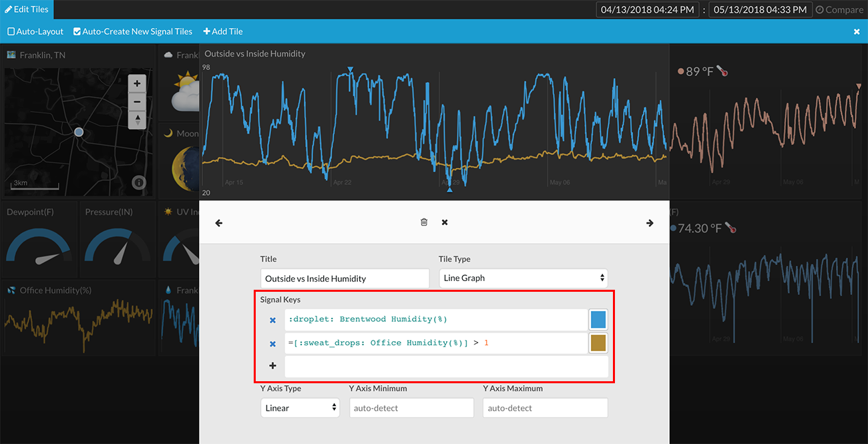Image resolution: width=868 pixels, height=444 pixels.
Task: Go to previous tile with left arrow
Action: coord(219,223)
